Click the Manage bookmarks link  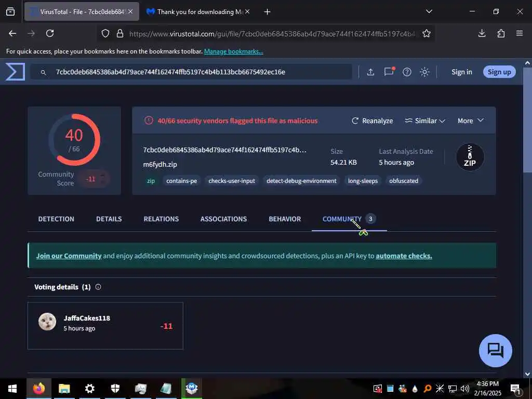coord(233,51)
